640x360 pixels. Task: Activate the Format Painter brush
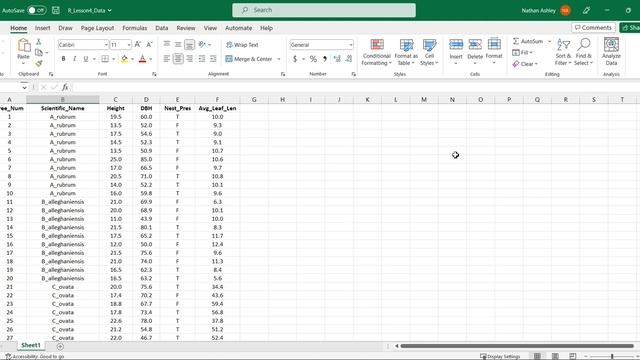39,63
